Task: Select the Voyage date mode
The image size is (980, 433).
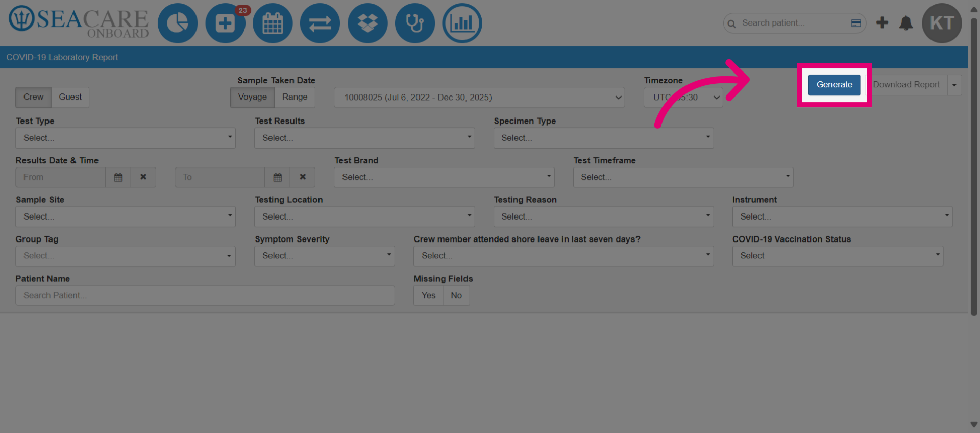Action: (252, 97)
